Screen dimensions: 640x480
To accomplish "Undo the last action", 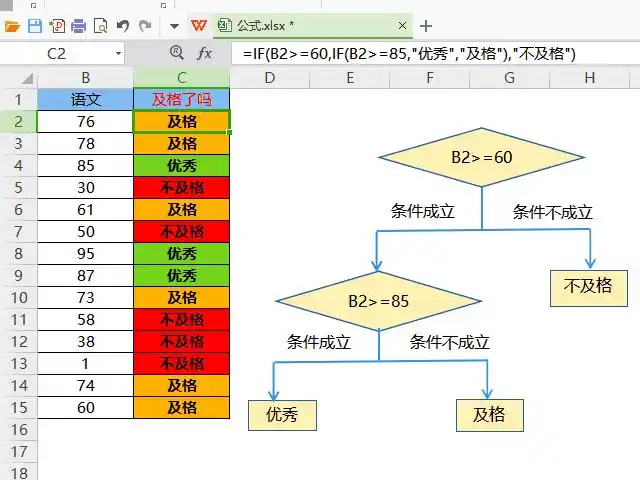I will click(122, 26).
